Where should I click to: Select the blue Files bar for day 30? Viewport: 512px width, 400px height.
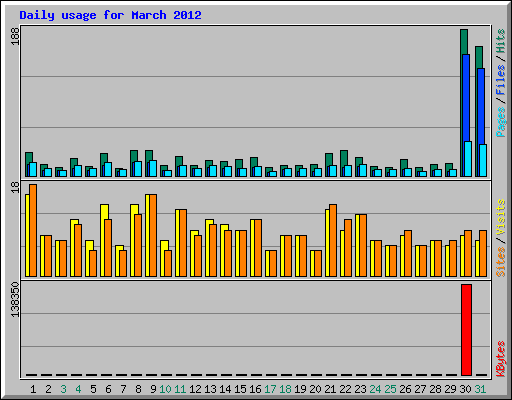[466, 98]
